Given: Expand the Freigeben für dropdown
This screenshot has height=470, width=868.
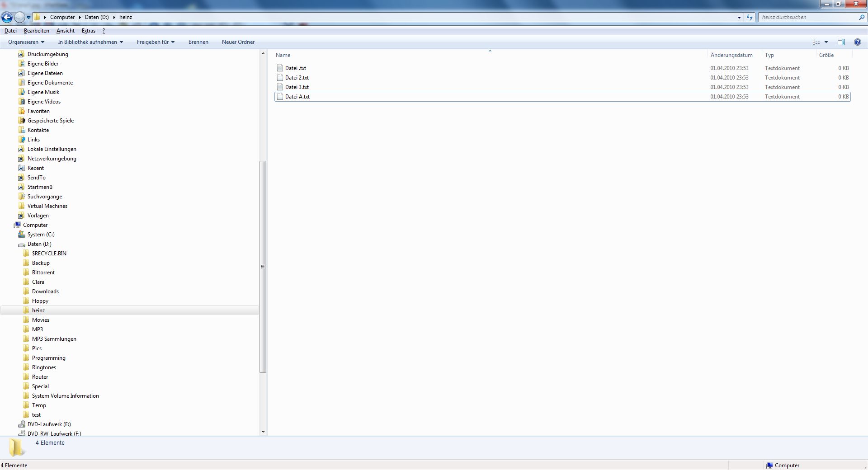Looking at the screenshot, I should pos(156,42).
